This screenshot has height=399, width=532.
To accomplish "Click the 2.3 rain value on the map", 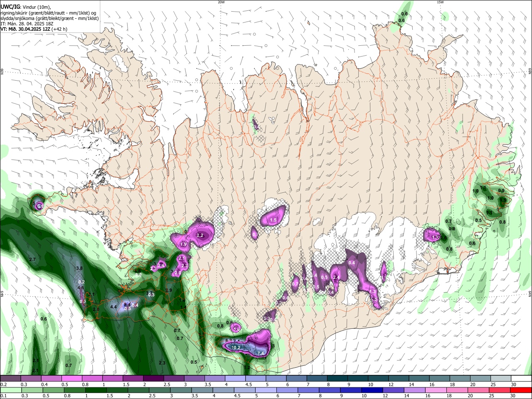I will (x=162, y=363).
